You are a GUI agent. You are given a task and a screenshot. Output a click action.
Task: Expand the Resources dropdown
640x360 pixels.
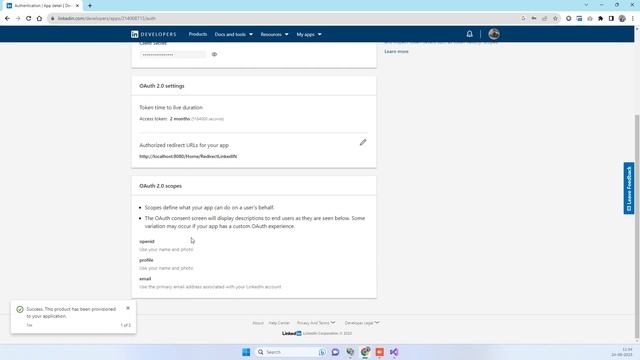coord(274,34)
